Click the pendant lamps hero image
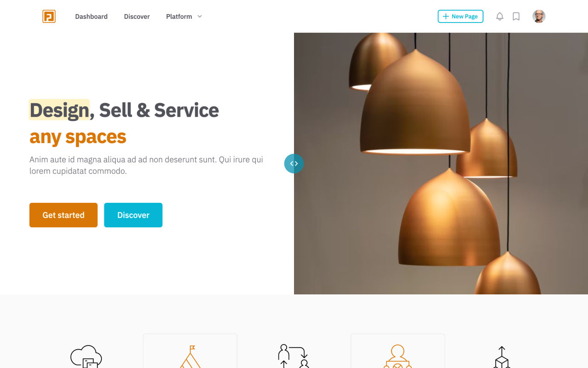The width and height of the screenshot is (588, 368). (441, 163)
